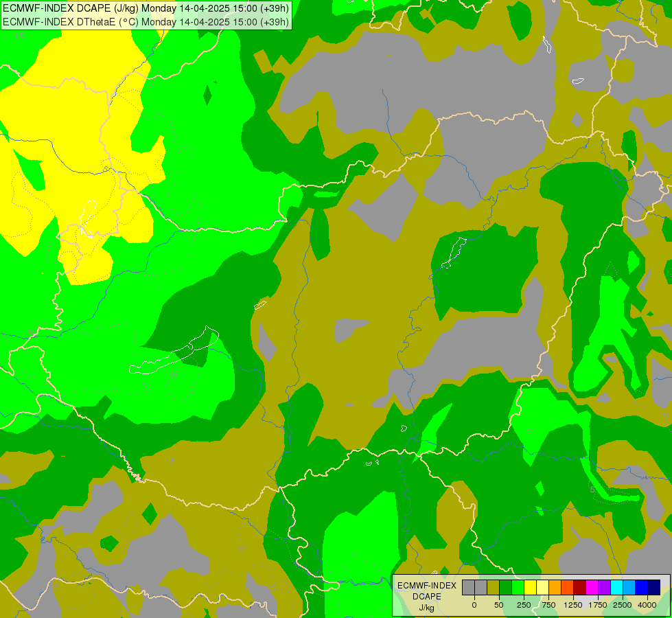This screenshot has width=672, height=618.
Task: Click the header line ECMWF-INDEX DThetaE (°C)
Action: (x=146, y=22)
